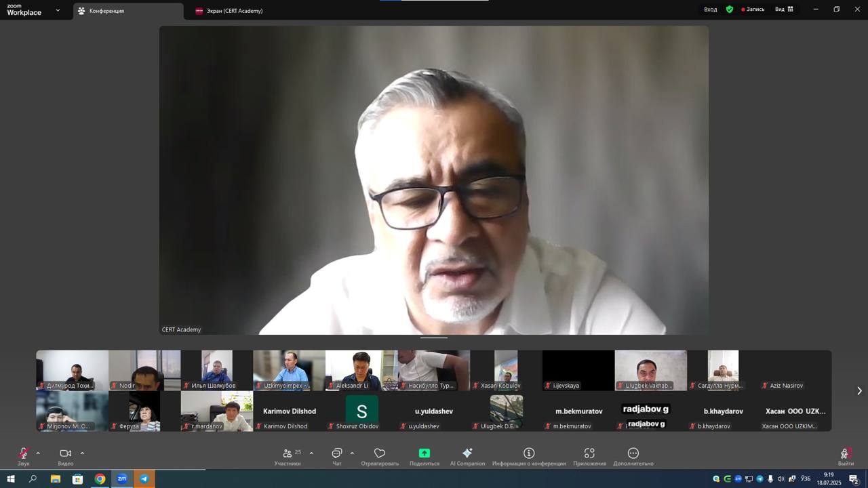The width and height of the screenshot is (868, 488).
Task: Expand audio options arrow next to Звук
Action: click(38, 453)
